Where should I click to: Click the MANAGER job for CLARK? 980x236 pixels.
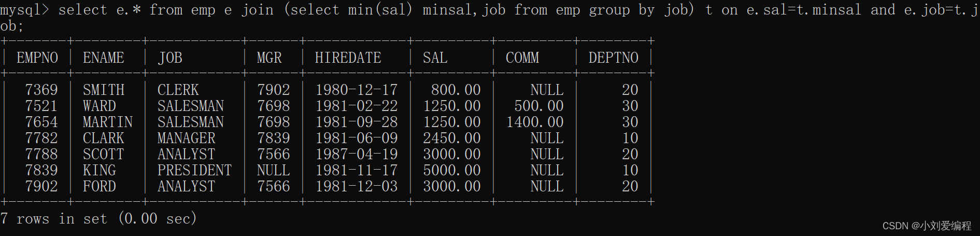coord(187,138)
